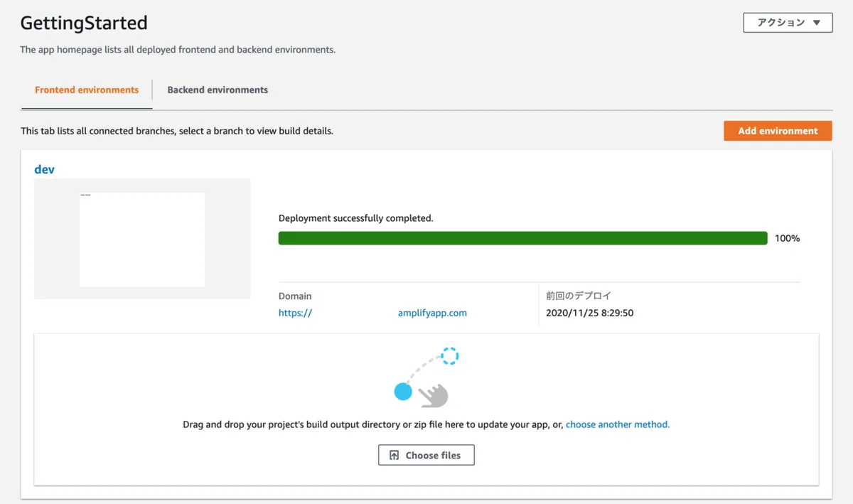The height and width of the screenshot is (504, 853).
Task: Click the Choose files button
Action: point(426,455)
